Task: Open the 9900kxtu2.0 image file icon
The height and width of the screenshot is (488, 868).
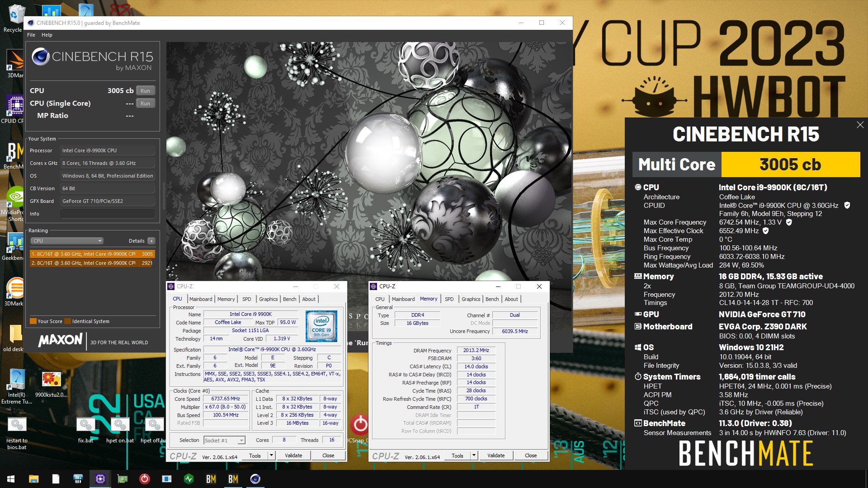Action: tap(51, 384)
